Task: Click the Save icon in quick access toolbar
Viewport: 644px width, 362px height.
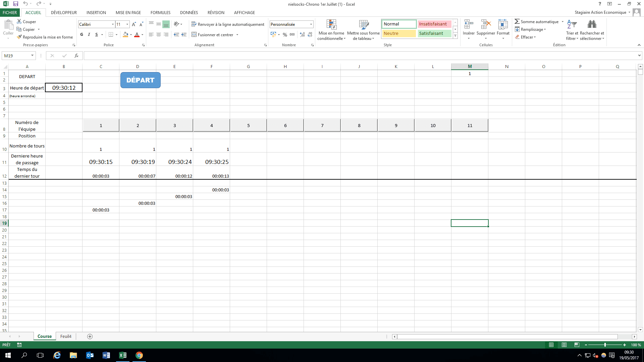Action: 15,4
